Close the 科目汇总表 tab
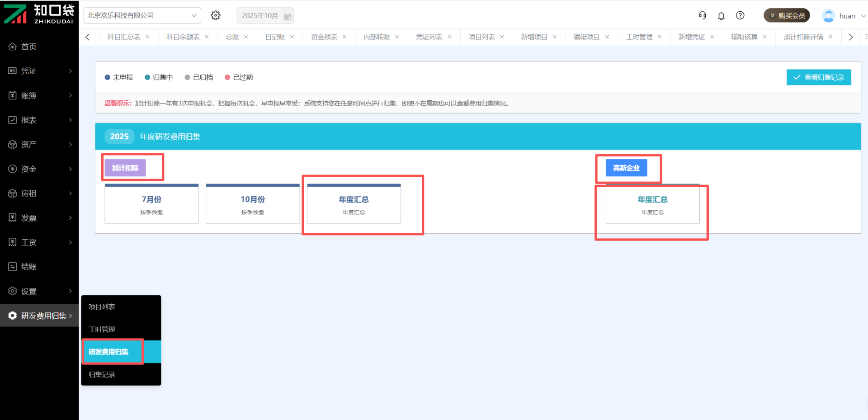 (x=148, y=37)
